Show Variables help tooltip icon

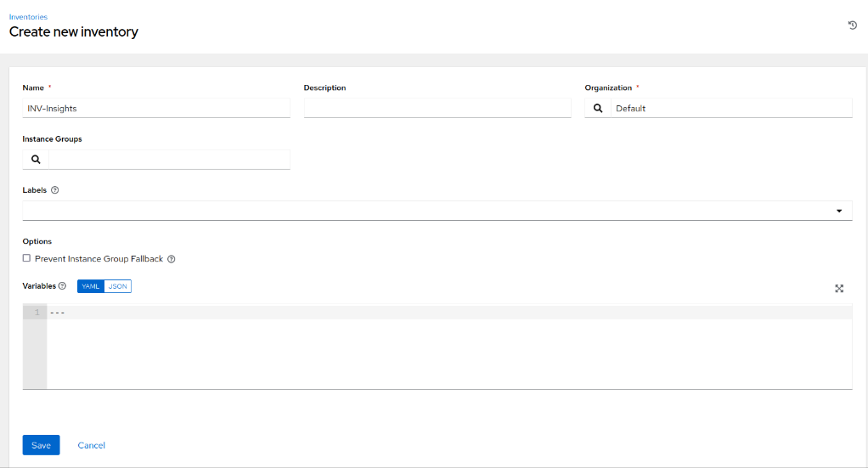click(x=62, y=285)
